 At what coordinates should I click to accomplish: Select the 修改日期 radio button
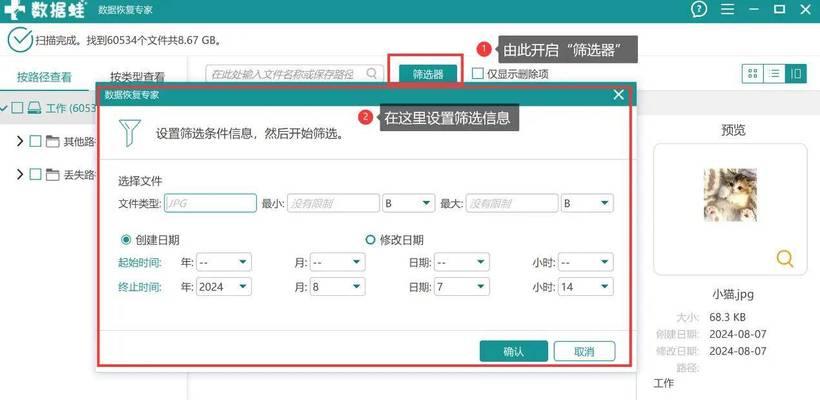[370, 240]
